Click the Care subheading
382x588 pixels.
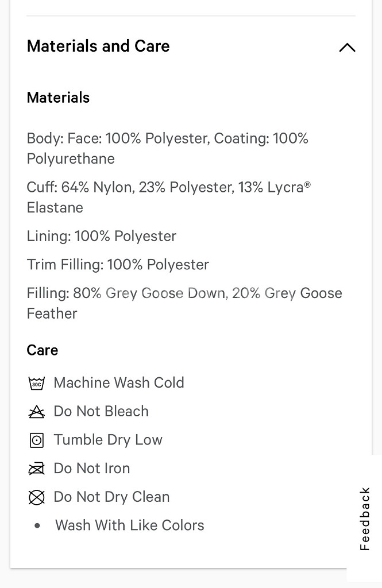tap(43, 350)
